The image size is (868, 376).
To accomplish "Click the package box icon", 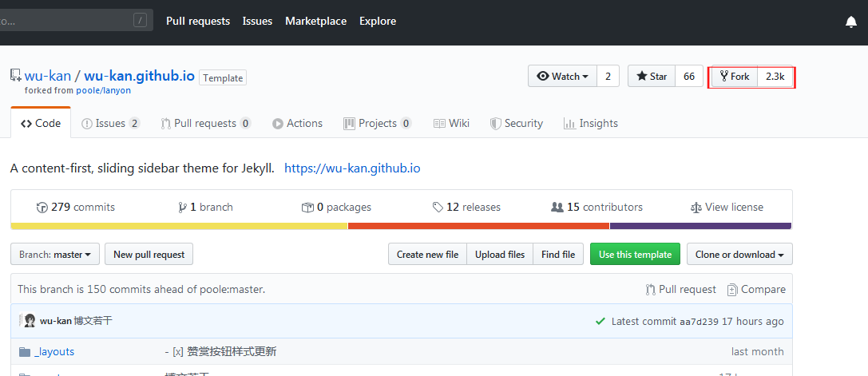I will (x=307, y=207).
